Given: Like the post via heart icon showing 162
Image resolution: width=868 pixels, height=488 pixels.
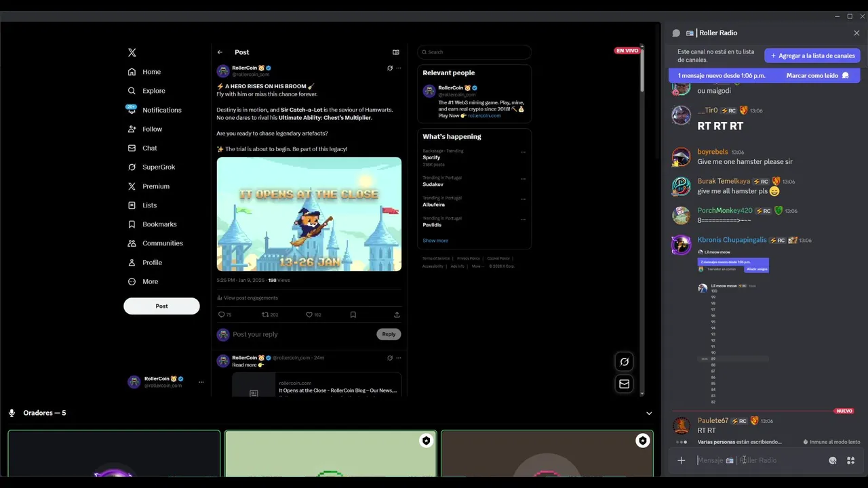Looking at the screenshot, I should point(313,314).
